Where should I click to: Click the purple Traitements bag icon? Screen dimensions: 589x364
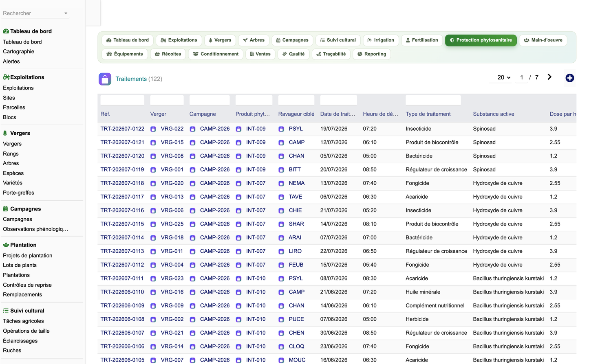105,79
